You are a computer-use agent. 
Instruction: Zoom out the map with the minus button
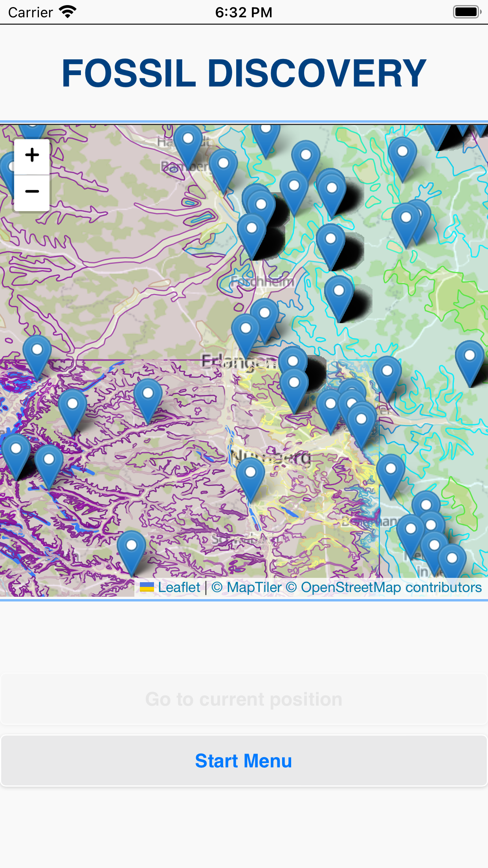(32, 192)
